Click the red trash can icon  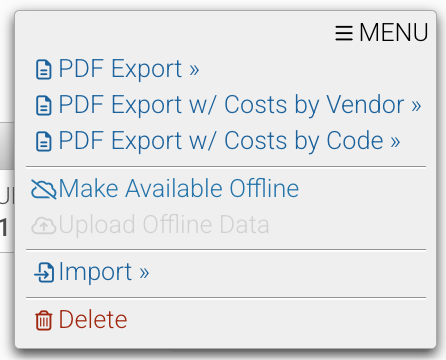[x=44, y=320]
